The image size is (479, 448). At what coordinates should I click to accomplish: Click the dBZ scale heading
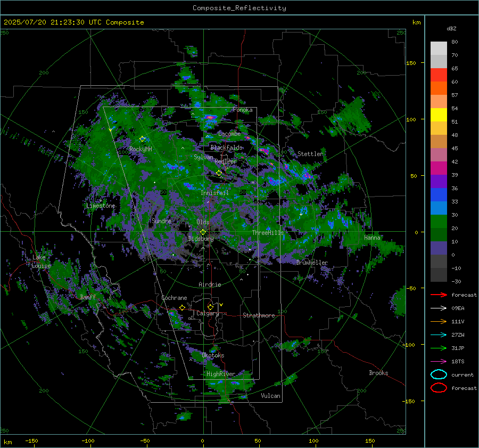[x=451, y=28]
